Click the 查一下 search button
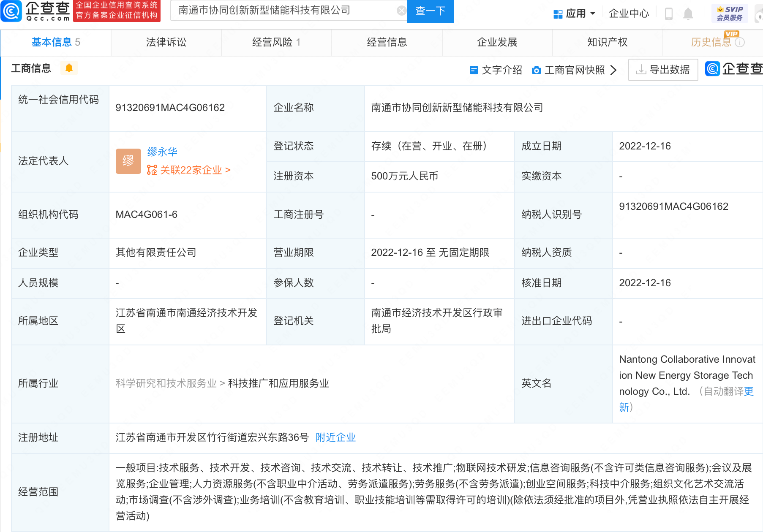Image resolution: width=763 pixels, height=532 pixels. point(430,11)
